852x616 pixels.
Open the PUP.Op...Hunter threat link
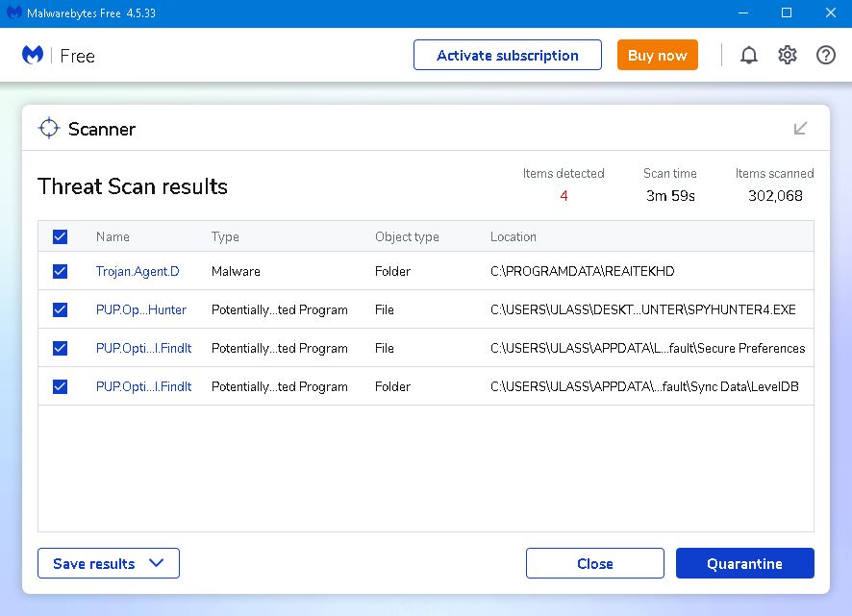pyautogui.click(x=141, y=309)
